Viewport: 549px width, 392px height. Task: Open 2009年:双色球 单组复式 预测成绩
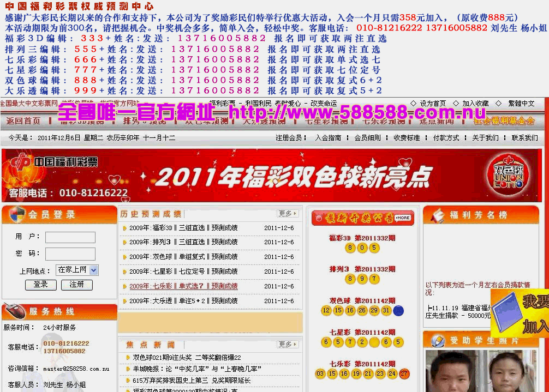(x=183, y=257)
